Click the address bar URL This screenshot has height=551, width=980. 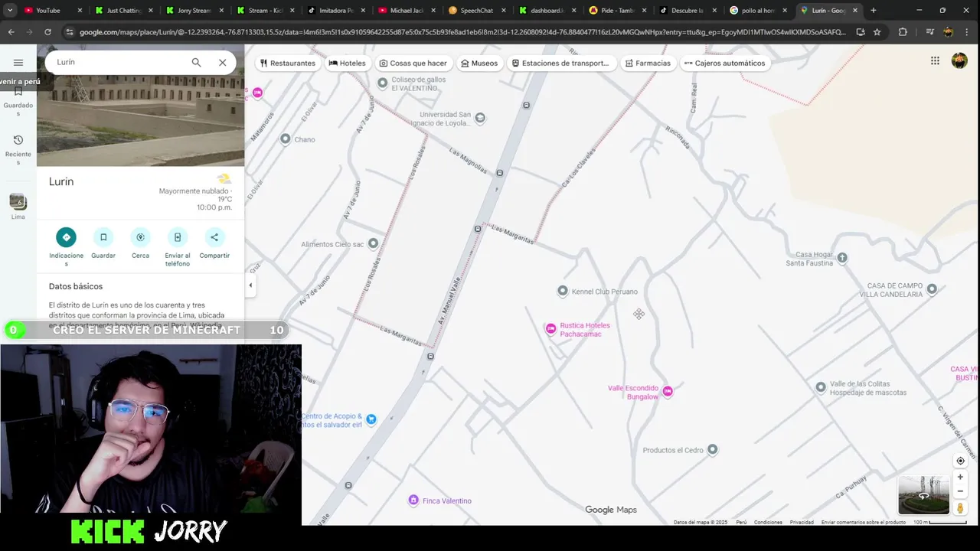click(462, 32)
